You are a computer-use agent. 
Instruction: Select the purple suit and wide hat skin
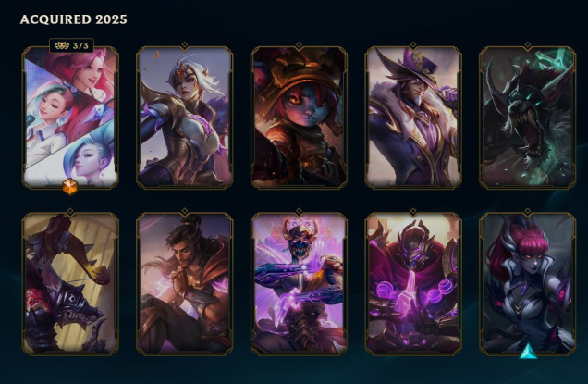tap(413, 118)
